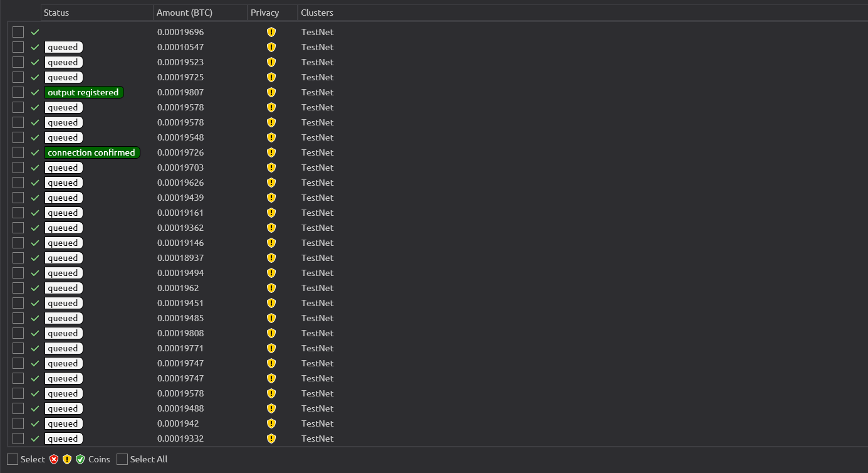The image size is (868, 473).
Task: Click the yellow shield icon in the 0.00019523 row
Action: click(x=271, y=62)
